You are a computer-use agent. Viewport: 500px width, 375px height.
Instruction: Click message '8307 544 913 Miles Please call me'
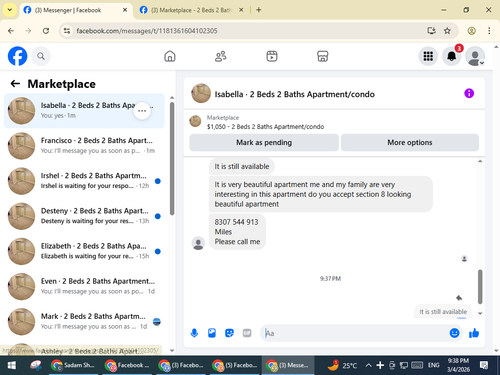237,232
